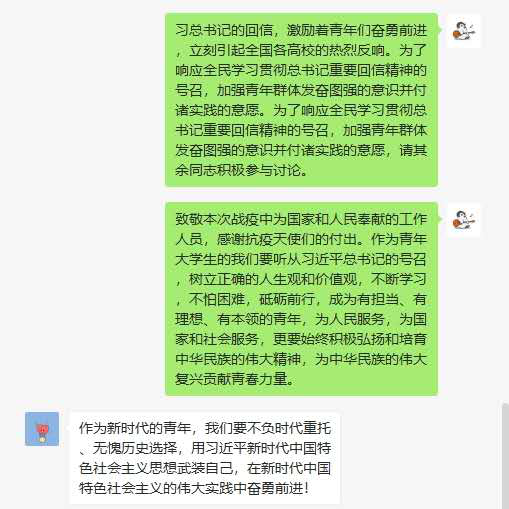
Task: Click the text 不怕困难，砥砺前行
Action: [251, 299]
